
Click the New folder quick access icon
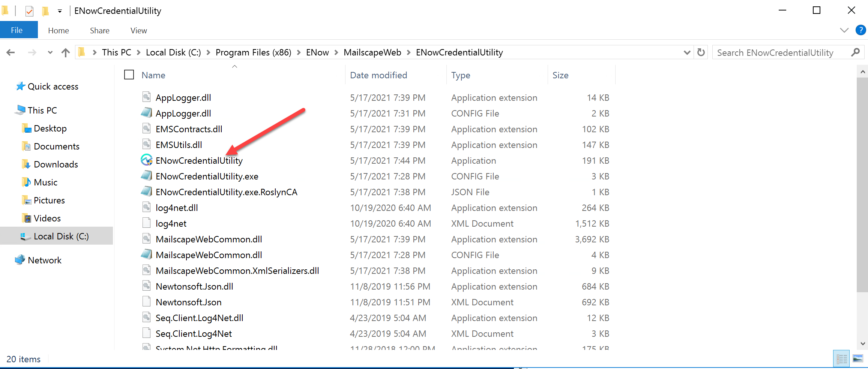pyautogui.click(x=45, y=11)
